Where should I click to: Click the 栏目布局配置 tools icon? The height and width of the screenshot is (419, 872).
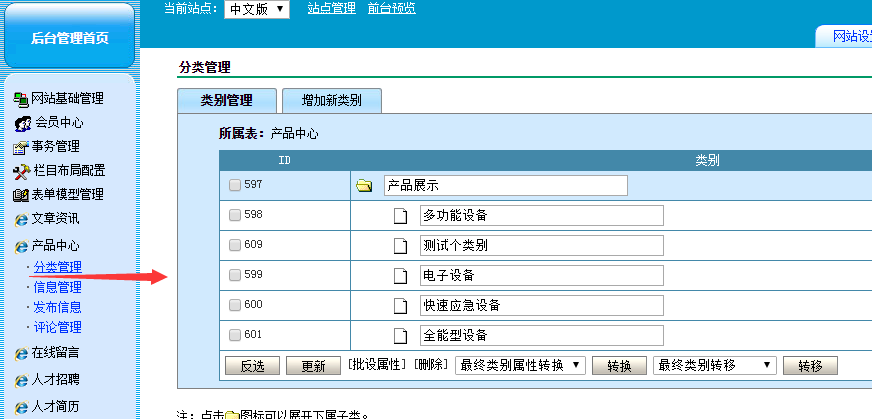click(21, 171)
